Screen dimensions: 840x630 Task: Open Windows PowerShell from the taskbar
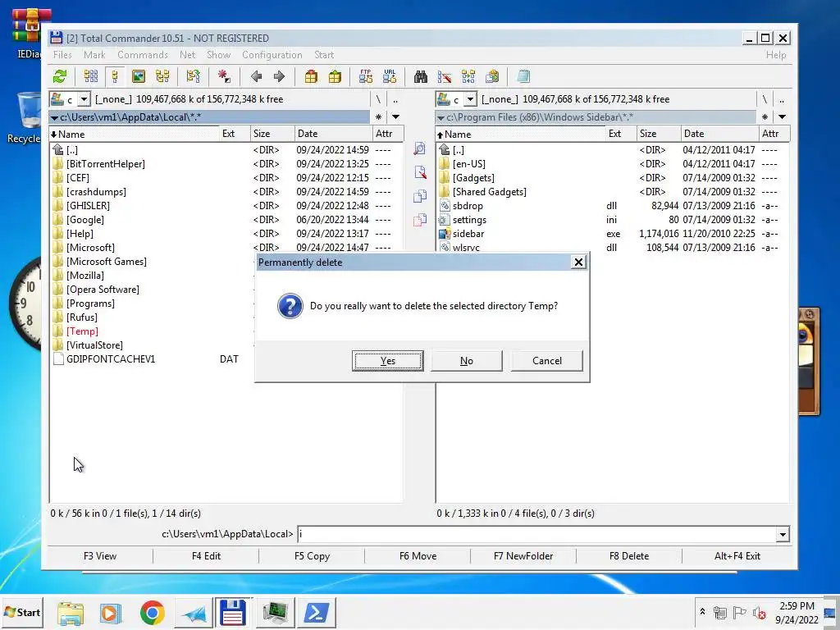click(x=316, y=613)
